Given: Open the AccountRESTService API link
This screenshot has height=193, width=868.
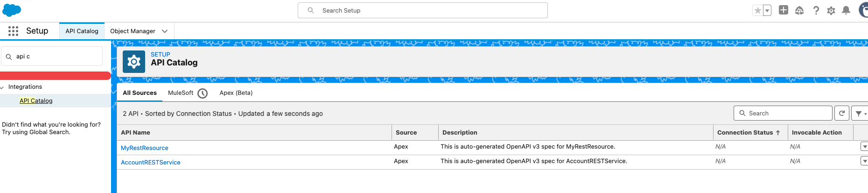Looking at the screenshot, I should (x=151, y=162).
